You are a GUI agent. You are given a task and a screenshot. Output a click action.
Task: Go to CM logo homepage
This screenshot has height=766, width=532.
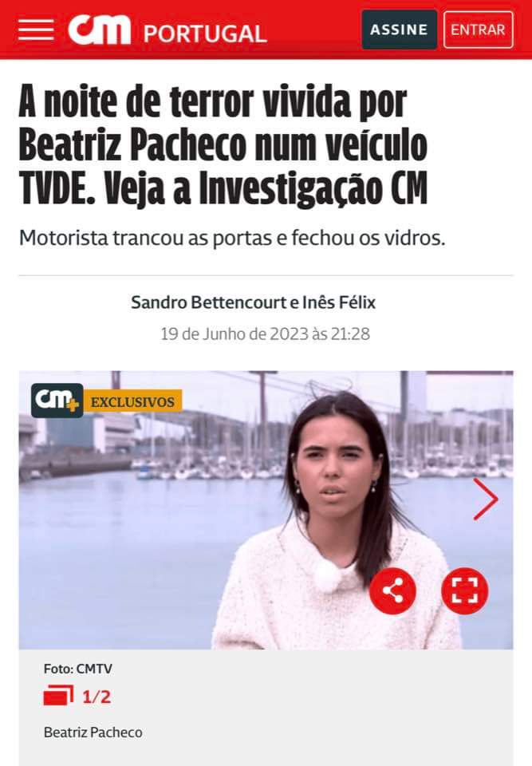coord(99,30)
